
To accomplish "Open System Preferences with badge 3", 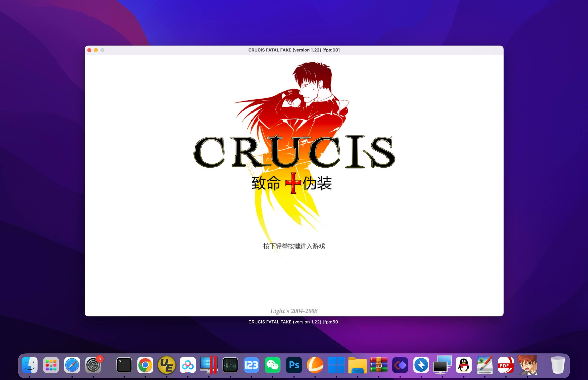I will point(93,365).
